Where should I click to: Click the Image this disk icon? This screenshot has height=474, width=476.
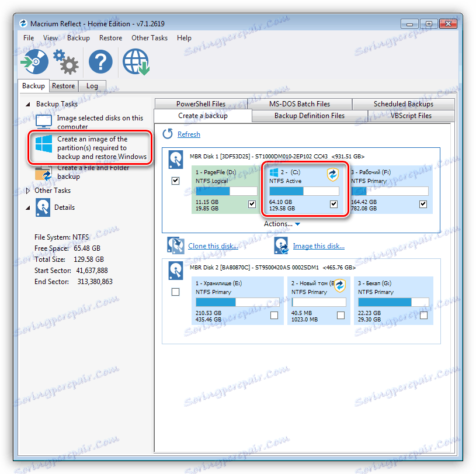[281, 245]
